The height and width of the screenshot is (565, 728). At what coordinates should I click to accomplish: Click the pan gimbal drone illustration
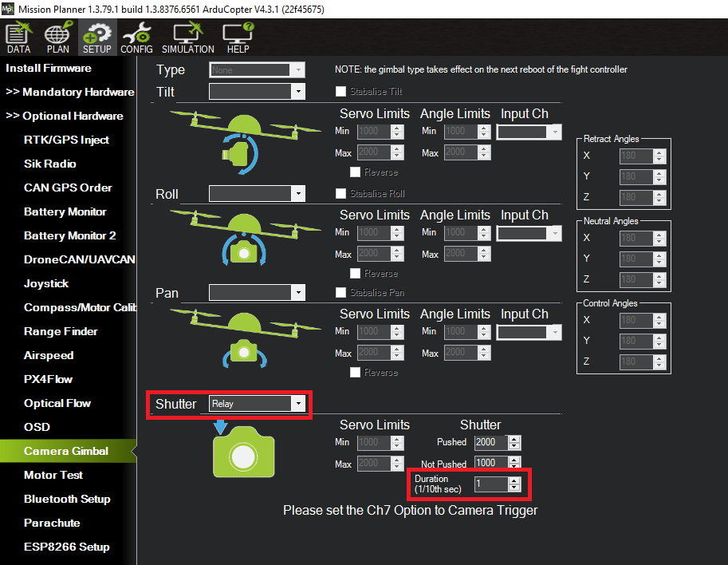click(x=245, y=339)
